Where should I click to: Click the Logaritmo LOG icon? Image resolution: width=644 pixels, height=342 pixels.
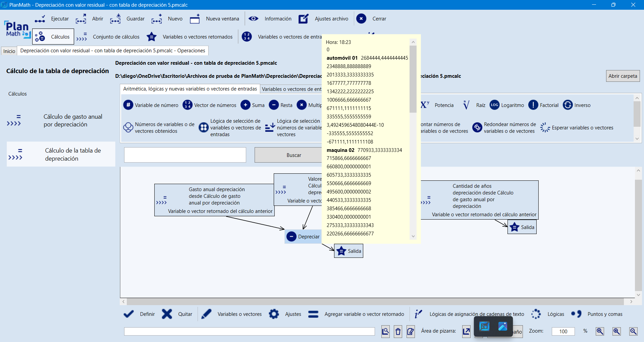494,105
